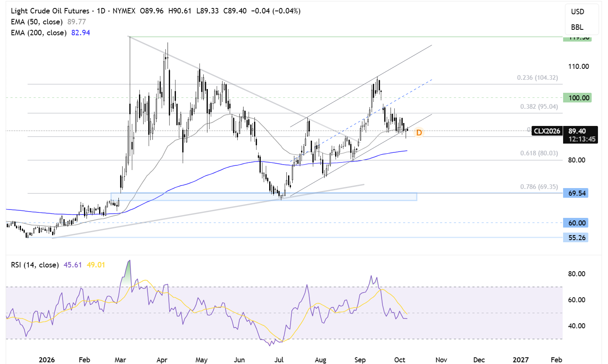
Task: Click the 0.236 (104.32) Fibonacci label
Action: [x=537, y=78]
